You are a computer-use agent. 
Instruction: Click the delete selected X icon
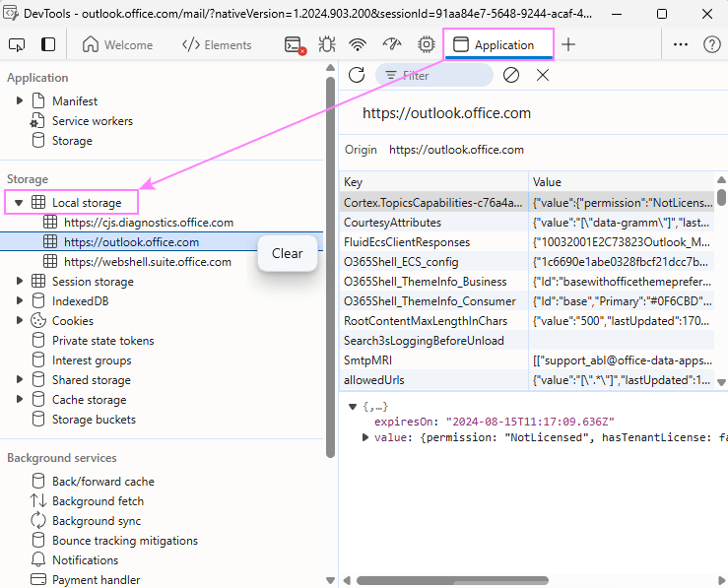[x=542, y=75]
